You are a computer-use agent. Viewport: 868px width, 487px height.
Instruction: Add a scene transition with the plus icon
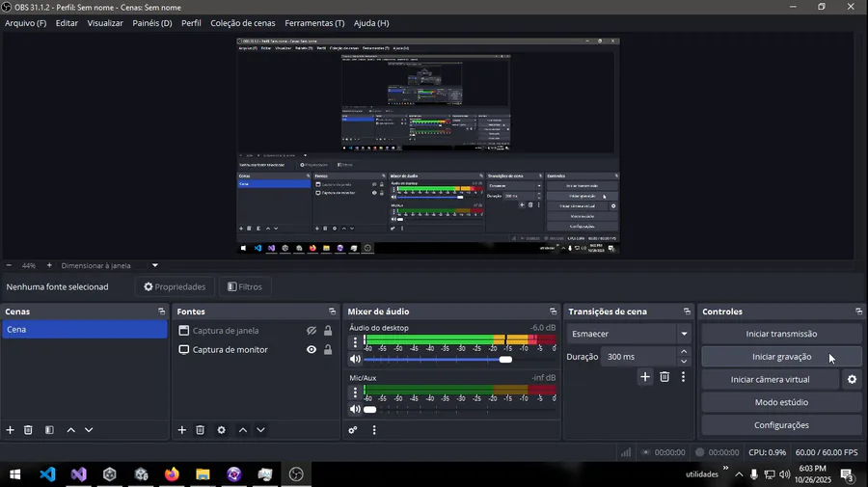(645, 377)
